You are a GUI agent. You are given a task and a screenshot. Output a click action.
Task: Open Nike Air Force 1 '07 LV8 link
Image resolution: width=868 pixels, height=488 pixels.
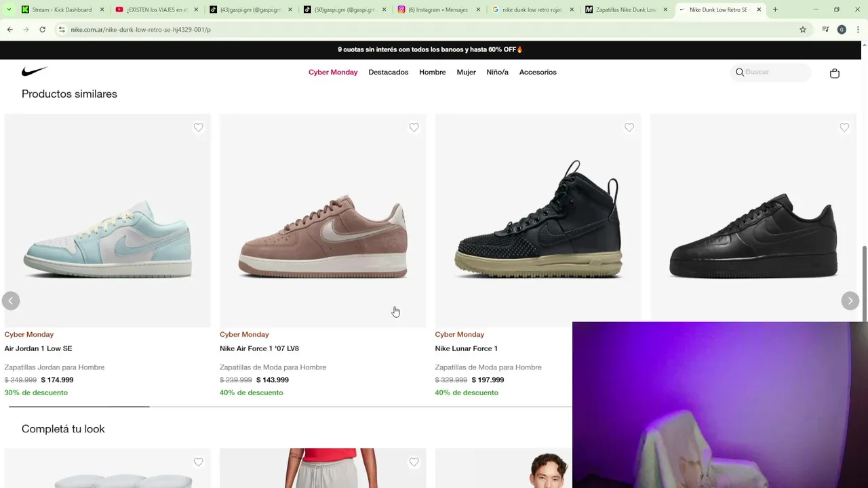coord(259,348)
